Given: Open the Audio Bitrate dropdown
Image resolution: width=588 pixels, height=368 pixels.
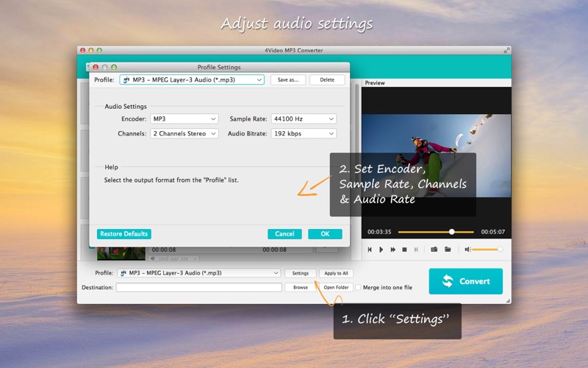Looking at the screenshot, I should pyautogui.click(x=304, y=133).
